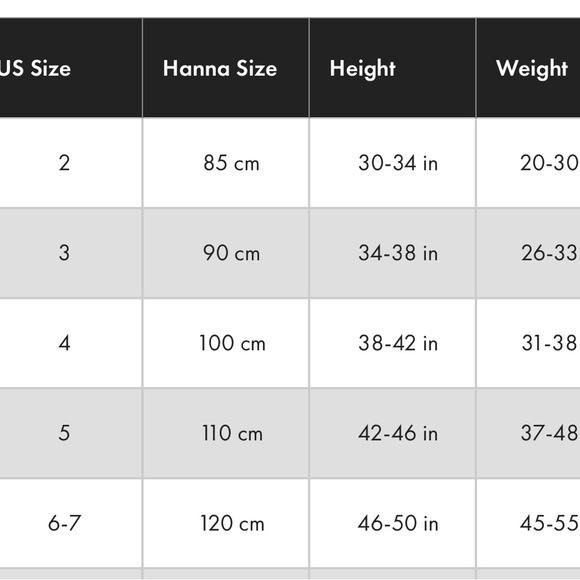This screenshot has width=580, height=580.
Task: Click the 46-50 in height cell
Action: pyautogui.click(x=392, y=523)
